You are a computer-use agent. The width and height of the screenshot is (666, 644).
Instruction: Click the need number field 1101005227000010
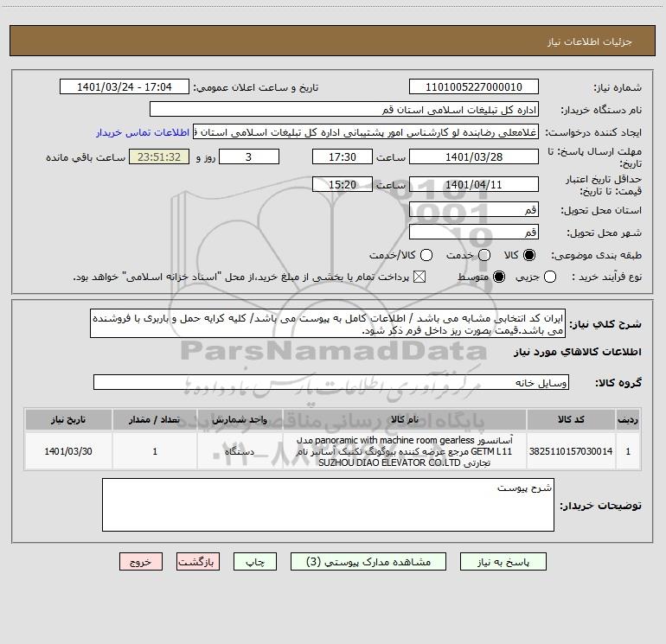[474, 86]
